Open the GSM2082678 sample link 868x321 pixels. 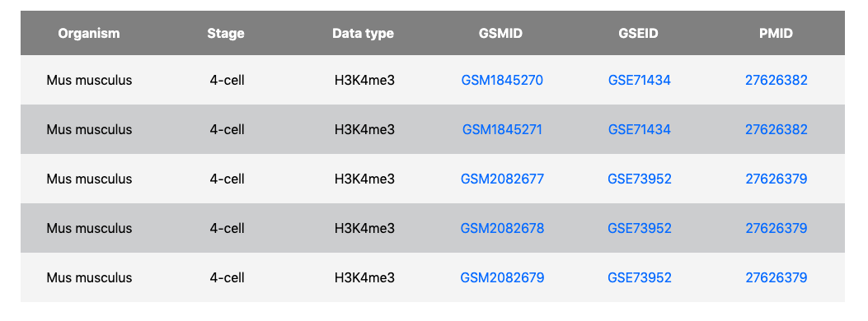point(502,228)
